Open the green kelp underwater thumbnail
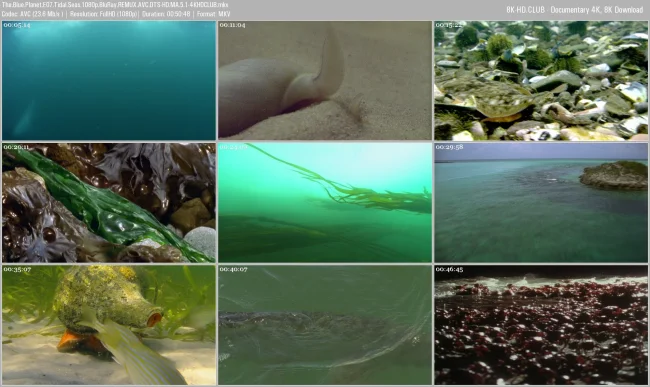This screenshot has height=387, width=650. 325,203
